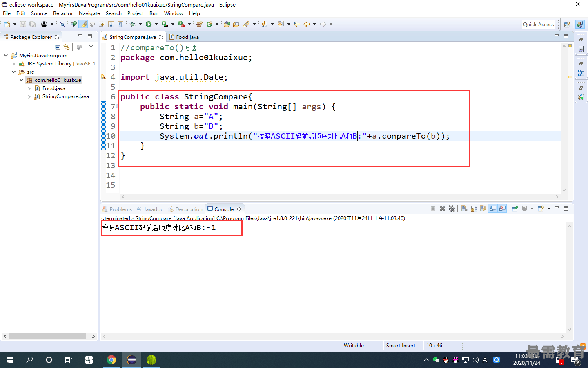
Task: Expand the Food.java tree node
Action: point(29,88)
